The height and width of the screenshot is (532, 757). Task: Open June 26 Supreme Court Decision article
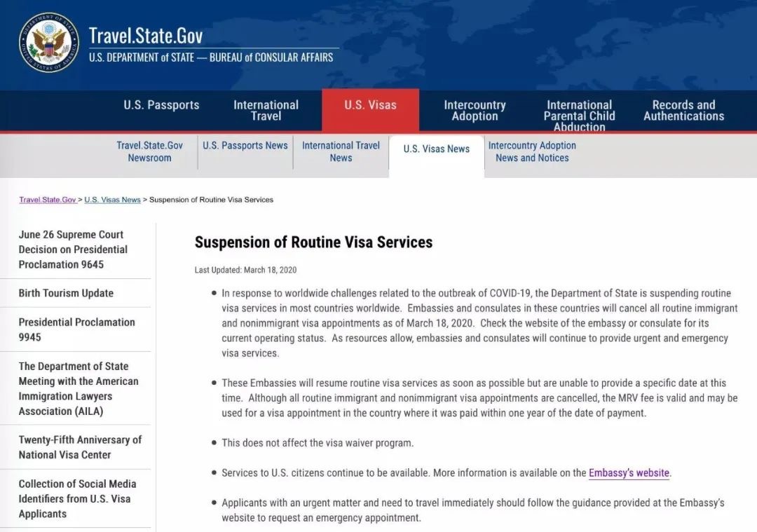[x=74, y=250]
